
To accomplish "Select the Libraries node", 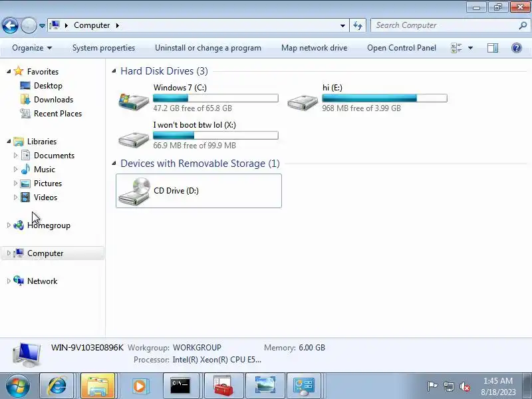I will pyautogui.click(x=42, y=142).
